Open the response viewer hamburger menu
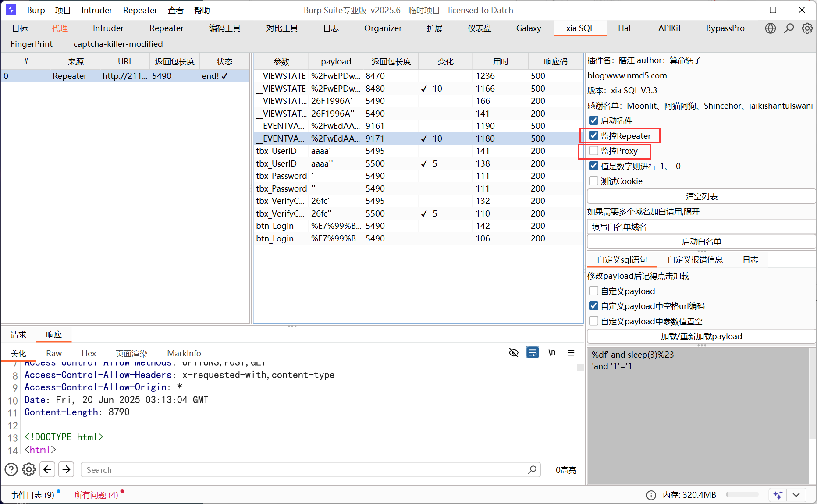This screenshot has height=504, width=817. (571, 352)
